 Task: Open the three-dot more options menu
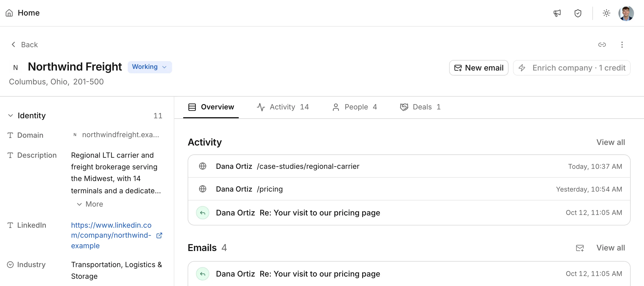(x=622, y=45)
